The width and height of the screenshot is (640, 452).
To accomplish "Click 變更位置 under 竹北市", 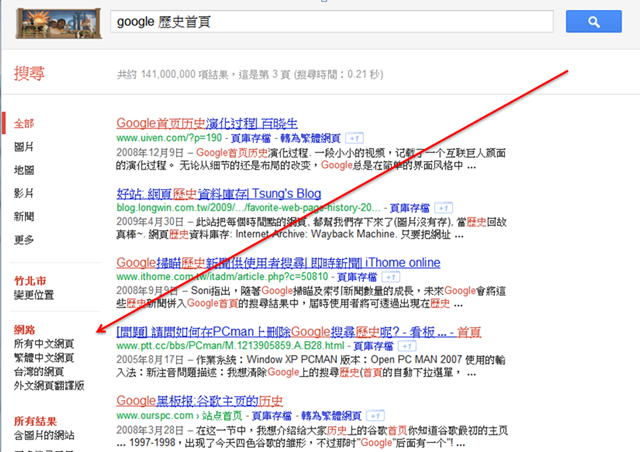I will pos(34,295).
